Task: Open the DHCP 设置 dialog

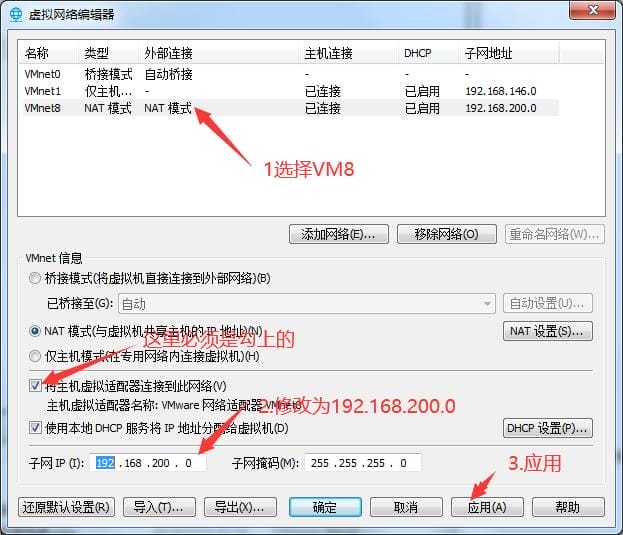Action: tap(547, 429)
